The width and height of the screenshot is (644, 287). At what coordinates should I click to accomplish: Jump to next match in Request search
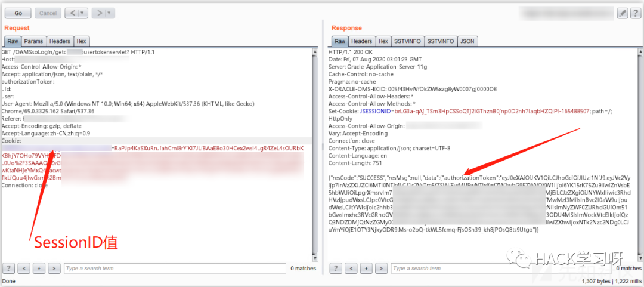(53, 269)
